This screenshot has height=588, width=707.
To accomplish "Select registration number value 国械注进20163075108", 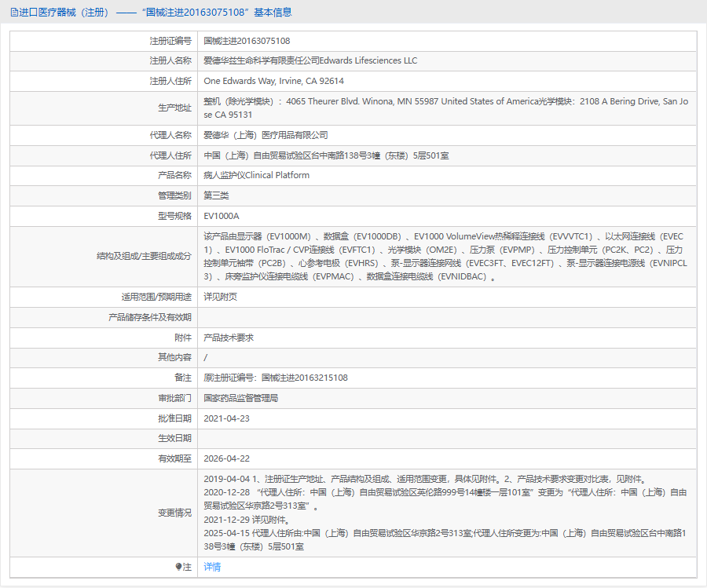I will pos(247,41).
